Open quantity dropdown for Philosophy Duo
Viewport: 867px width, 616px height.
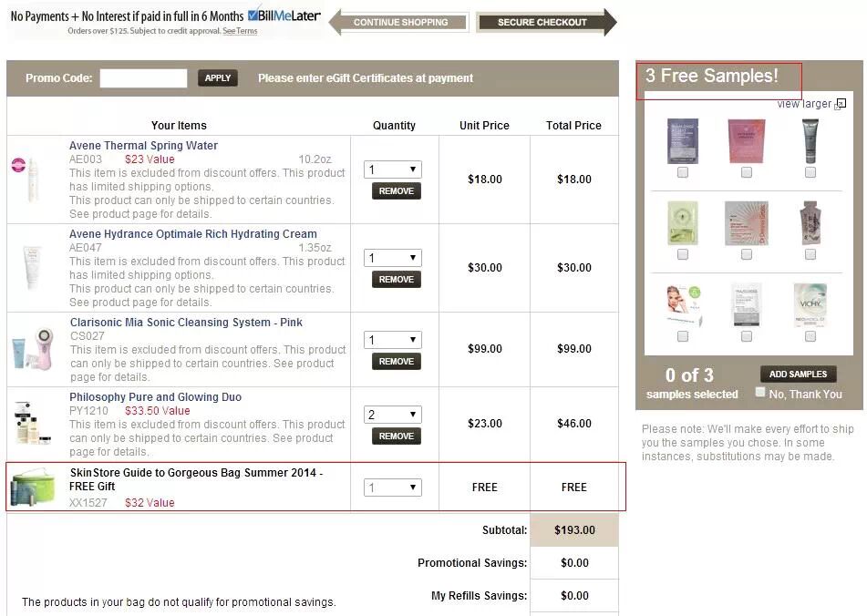pos(393,415)
